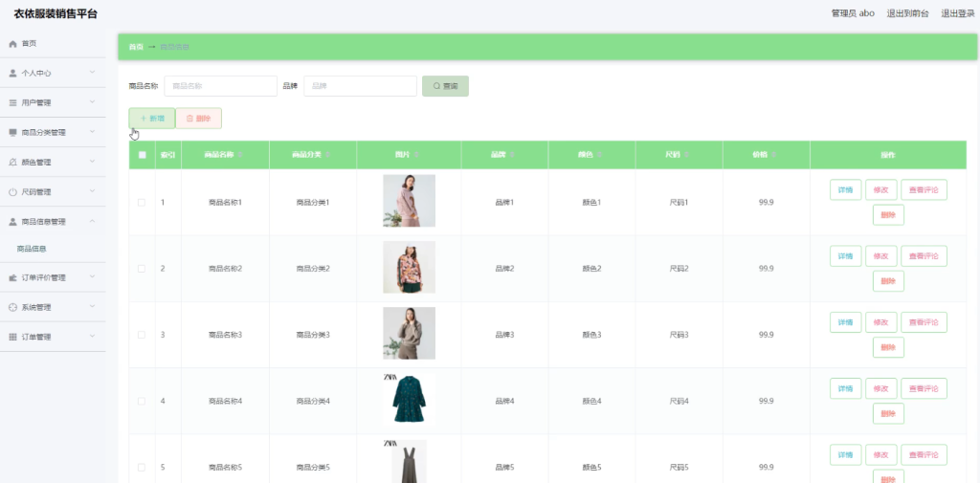Click 退出登录 in top bar
This screenshot has height=483, width=980.
coord(957,13)
